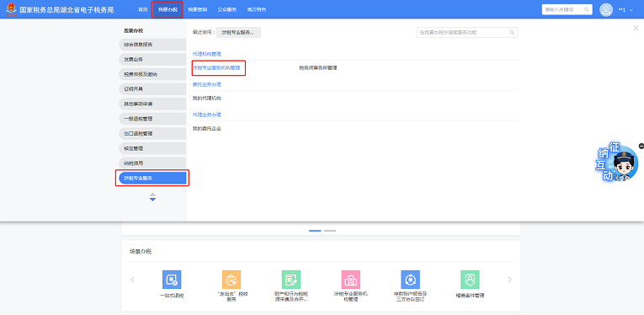Open the 首页 home tab
This screenshot has height=315, width=644.
(142, 9)
